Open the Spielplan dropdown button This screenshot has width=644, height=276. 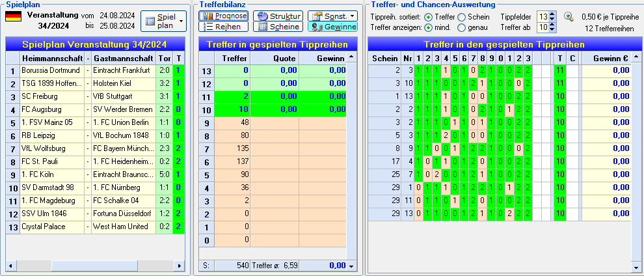(x=163, y=21)
